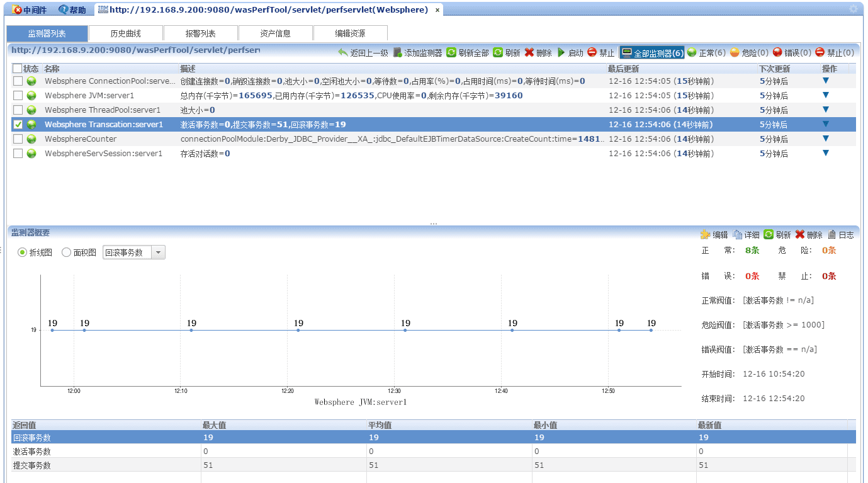Select the 激活事务数 row in the values table
The height and width of the screenshot is (483, 868).
coord(434,452)
